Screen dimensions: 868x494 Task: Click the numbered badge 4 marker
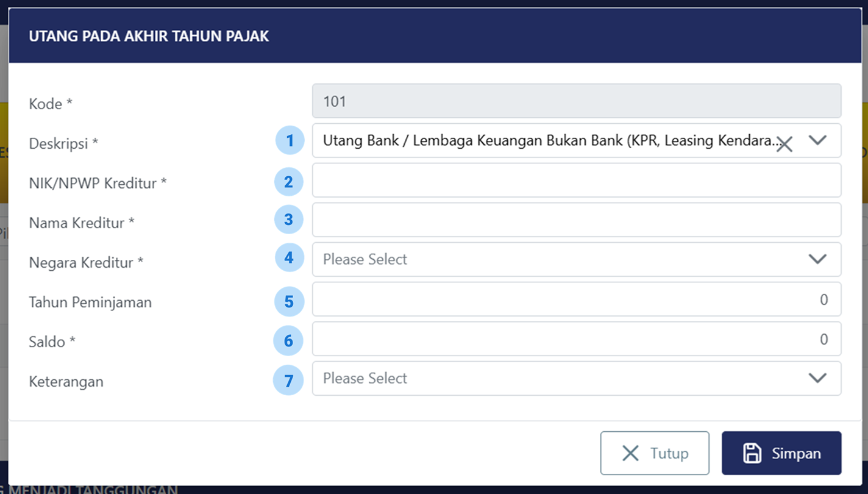[x=289, y=258]
